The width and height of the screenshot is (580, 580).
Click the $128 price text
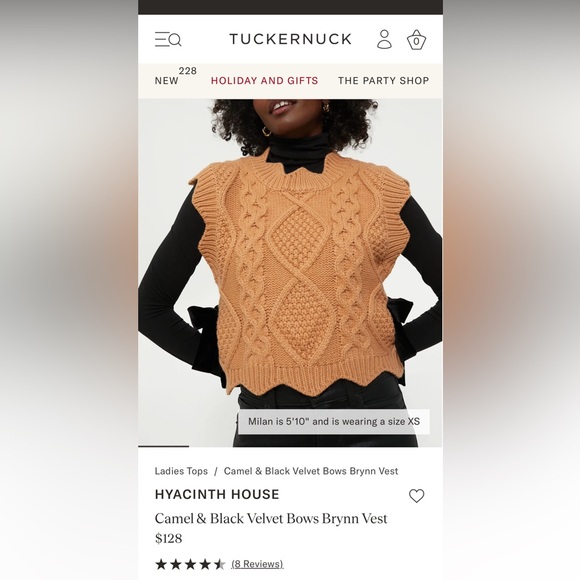tap(169, 538)
